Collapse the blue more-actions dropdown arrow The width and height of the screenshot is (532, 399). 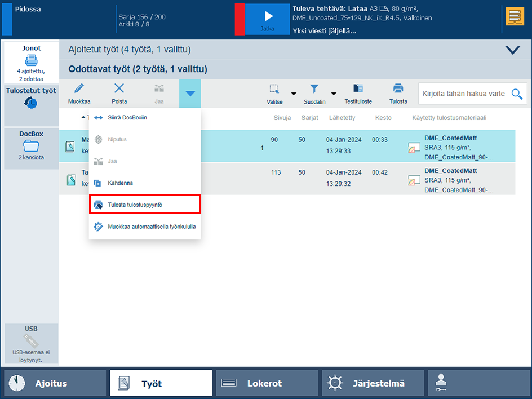190,94
